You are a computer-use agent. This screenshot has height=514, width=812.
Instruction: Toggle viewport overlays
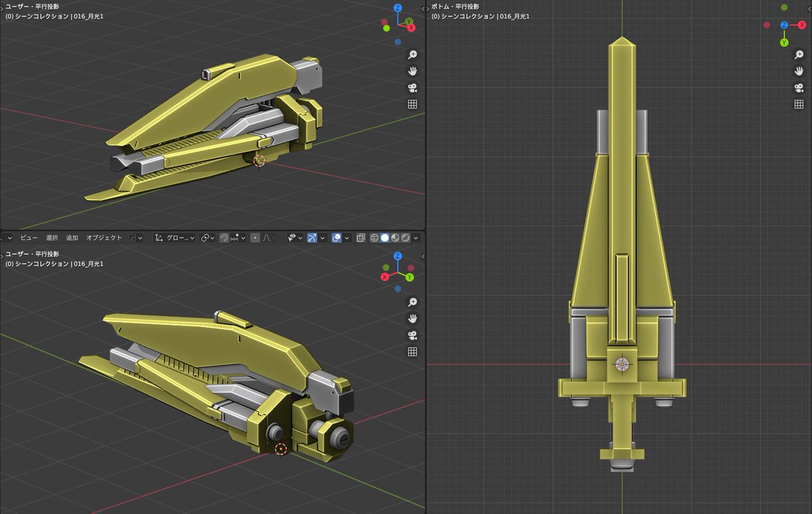point(336,238)
